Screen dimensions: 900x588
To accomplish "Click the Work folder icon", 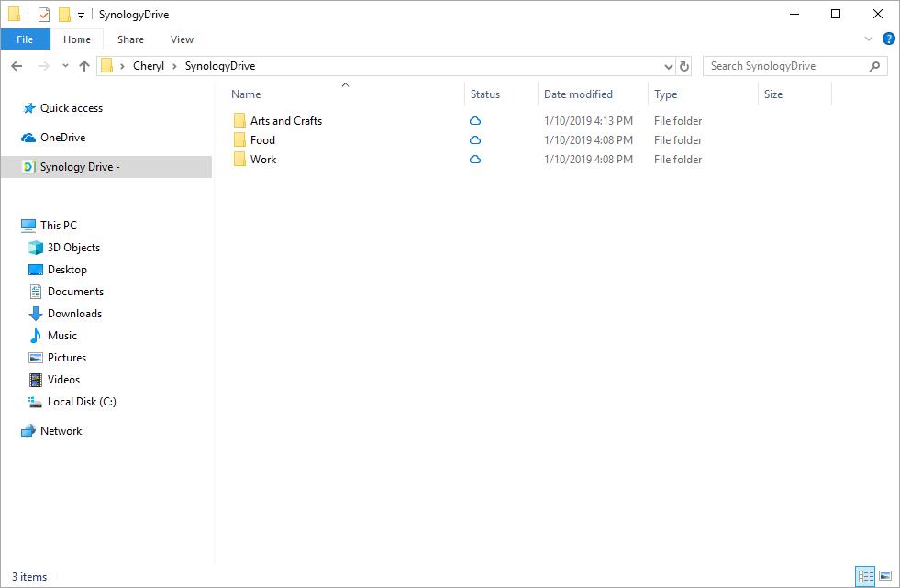I will pyautogui.click(x=239, y=160).
